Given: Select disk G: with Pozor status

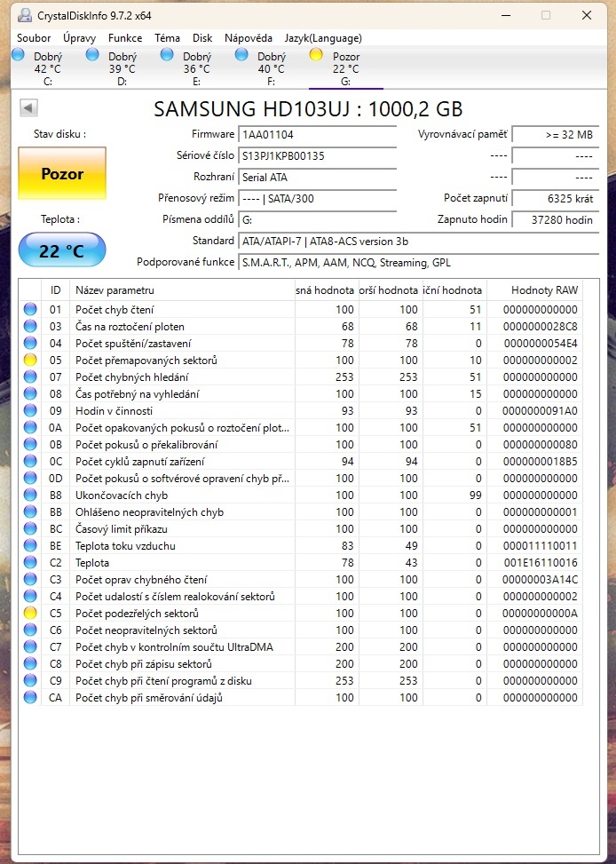Looking at the screenshot, I should [345, 68].
